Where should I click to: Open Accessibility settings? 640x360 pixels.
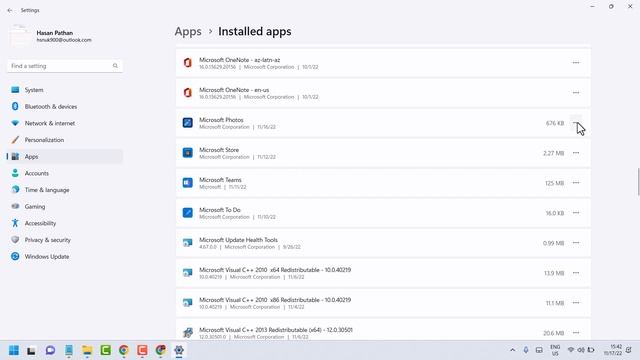[64, 223]
